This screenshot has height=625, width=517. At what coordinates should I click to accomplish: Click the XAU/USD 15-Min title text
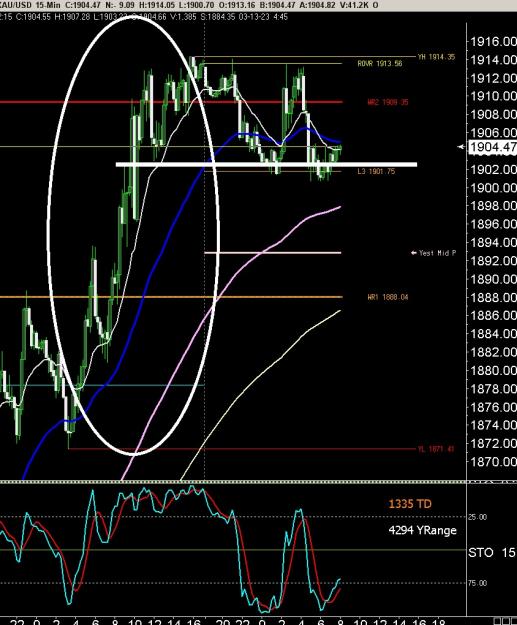[25, 5]
